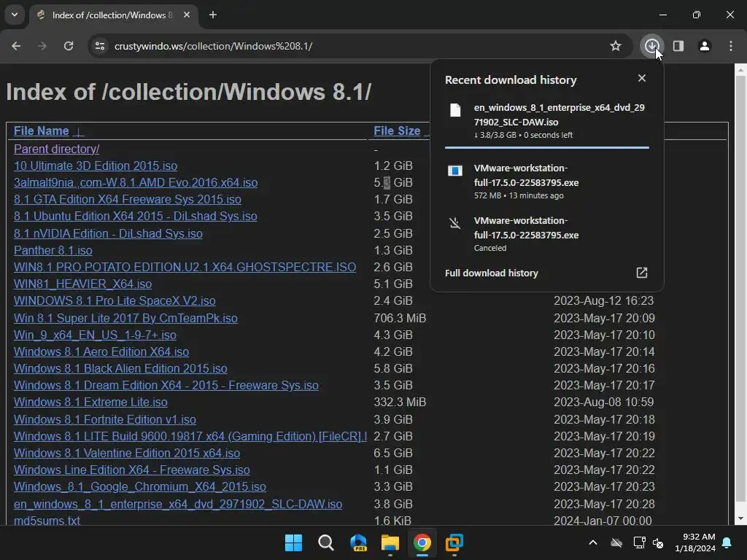The image size is (747, 560).
Task: Click the browser back arrow
Action: pos(16,46)
